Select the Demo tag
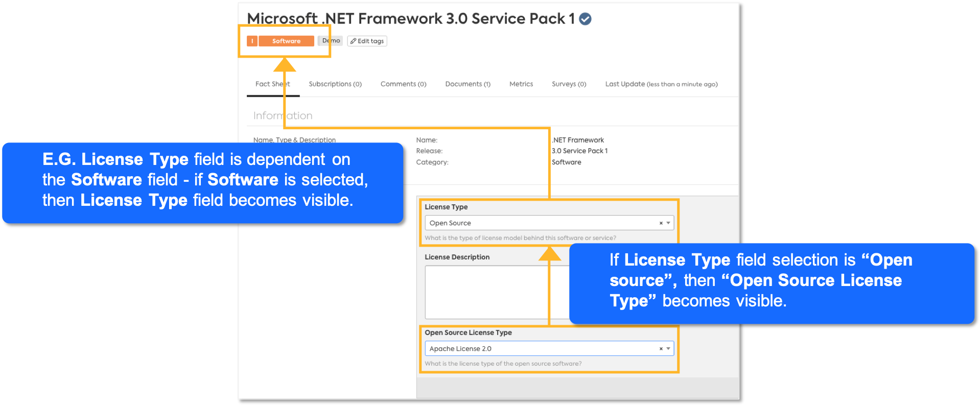Viewport: 980px width, 405px height. [331, 41]
